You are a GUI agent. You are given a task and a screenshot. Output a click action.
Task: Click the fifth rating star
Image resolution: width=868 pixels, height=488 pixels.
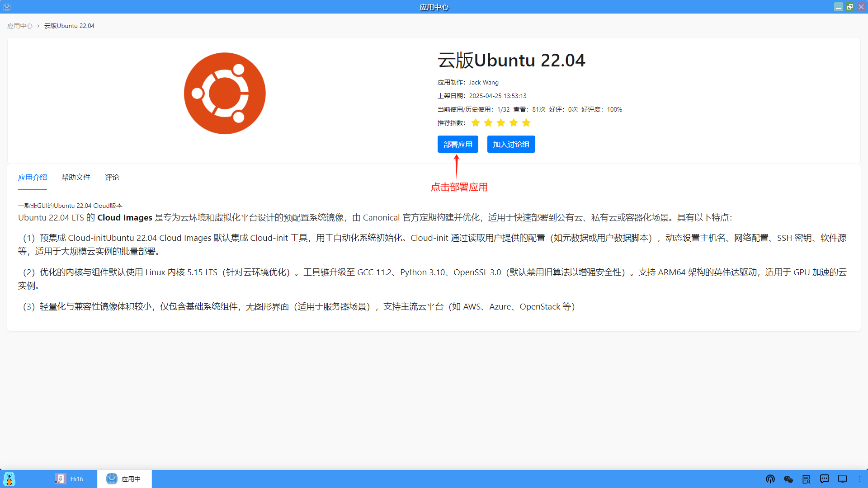[x=526, y=123]
